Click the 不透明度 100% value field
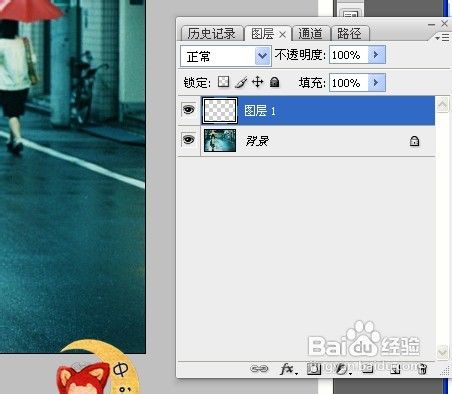Viewport: 452px width, 394px height. click(x=349, y=55)
